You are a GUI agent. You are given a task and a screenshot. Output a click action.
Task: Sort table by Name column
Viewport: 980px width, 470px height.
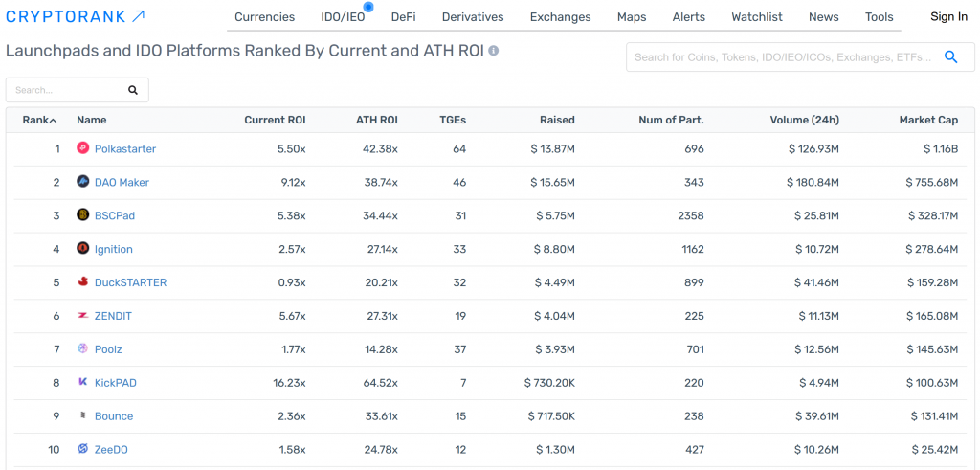pos(91,120)
